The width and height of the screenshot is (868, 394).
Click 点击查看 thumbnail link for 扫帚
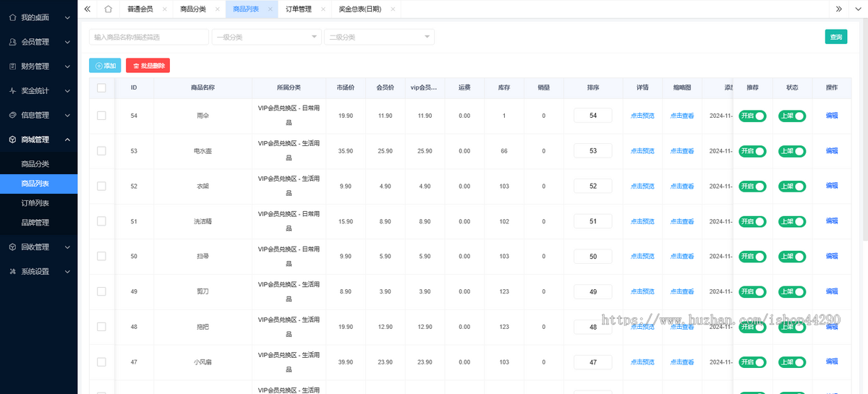pos(682,257)
